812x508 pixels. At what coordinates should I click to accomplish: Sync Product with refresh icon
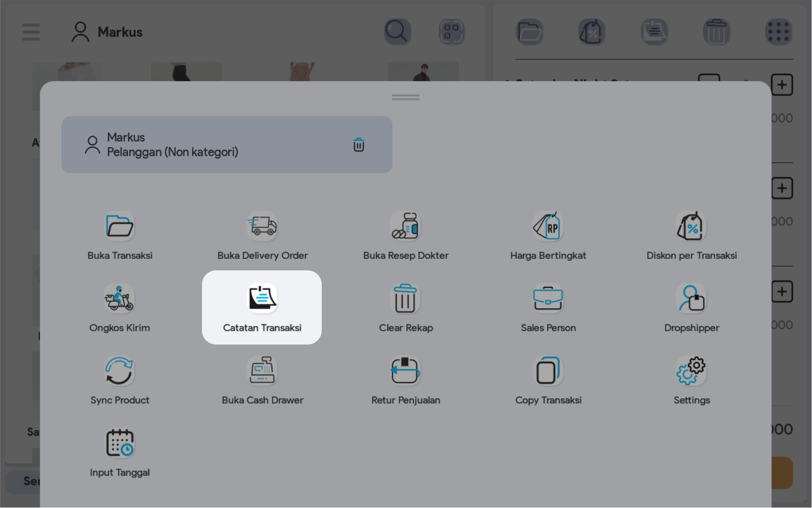[120, 371]
